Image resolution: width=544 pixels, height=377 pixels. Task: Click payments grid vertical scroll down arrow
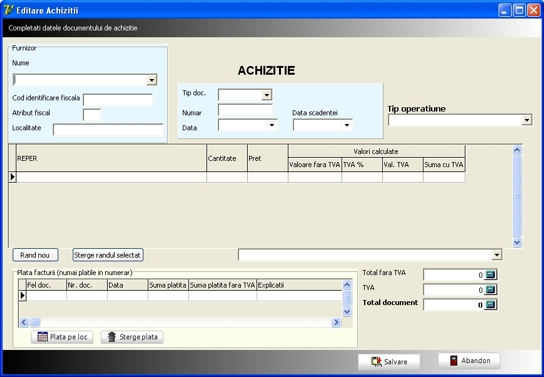click(347, 311)
